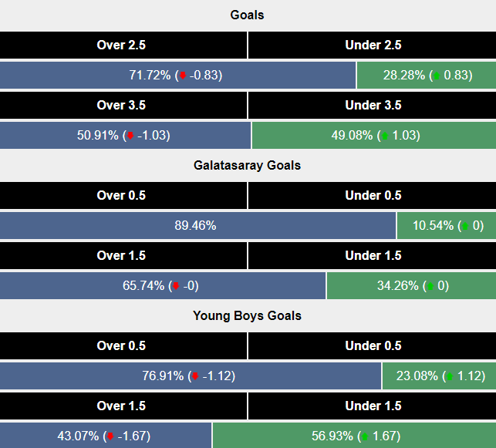The height and width of the screenshot is (448, 496).
Task: Click the green 10.54% probability bar
Action: click(446, 226)
